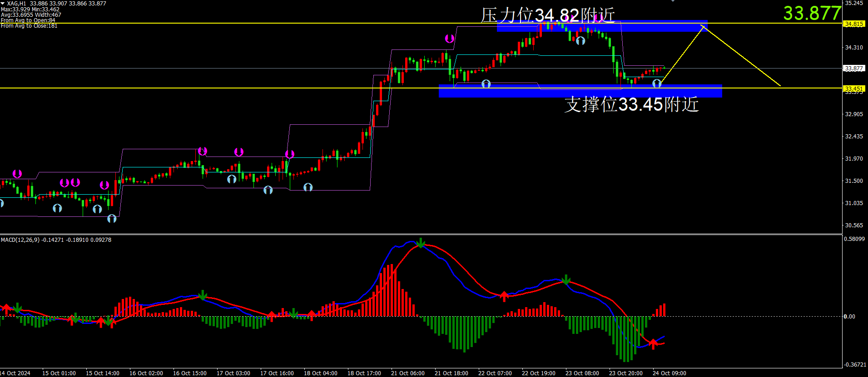Click the 35.245 price scale label
Viewport: 868px width, 377px height.
coord(854,3)
